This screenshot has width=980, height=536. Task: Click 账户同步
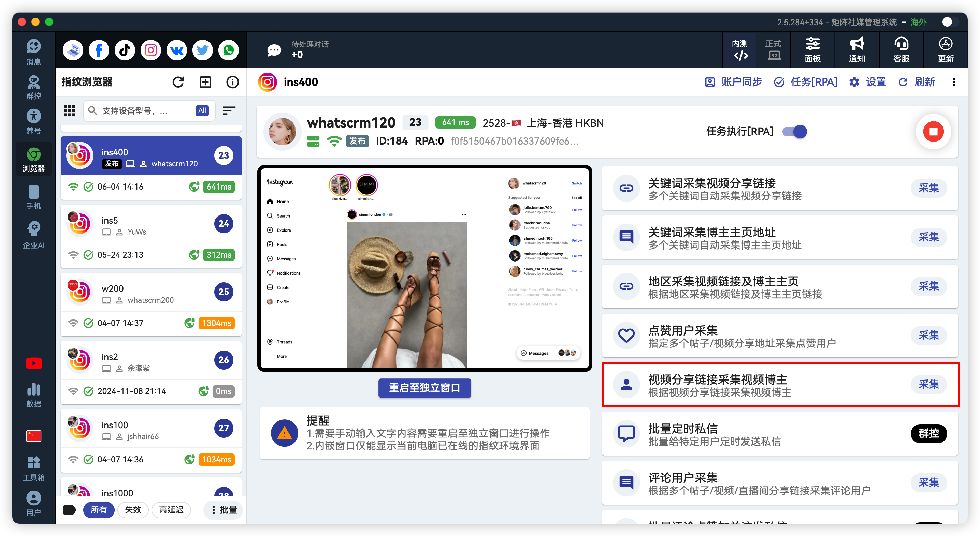point(733,82)
